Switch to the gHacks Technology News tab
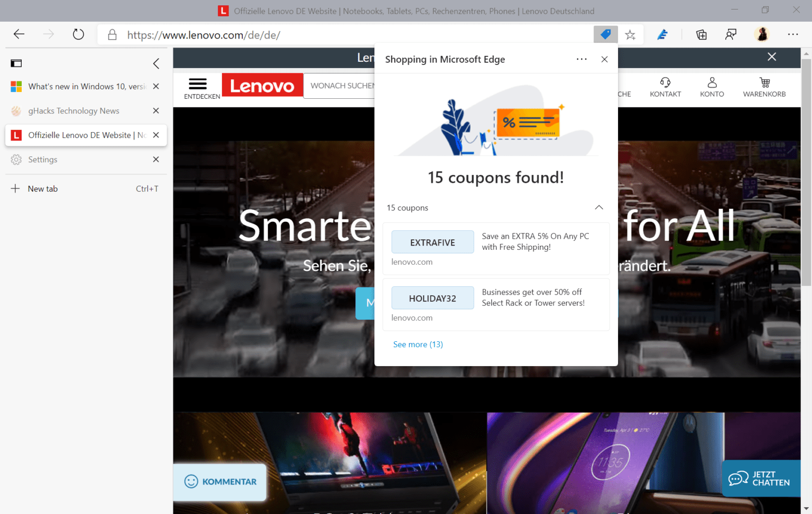 (74, 111)
